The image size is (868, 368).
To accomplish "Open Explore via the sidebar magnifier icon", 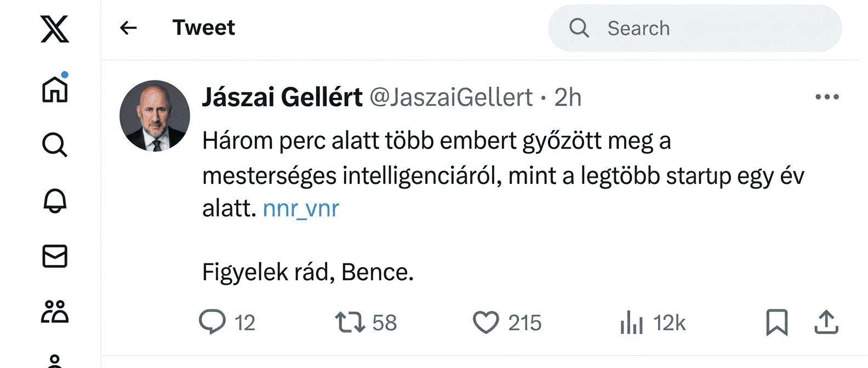I will (55, 145).
